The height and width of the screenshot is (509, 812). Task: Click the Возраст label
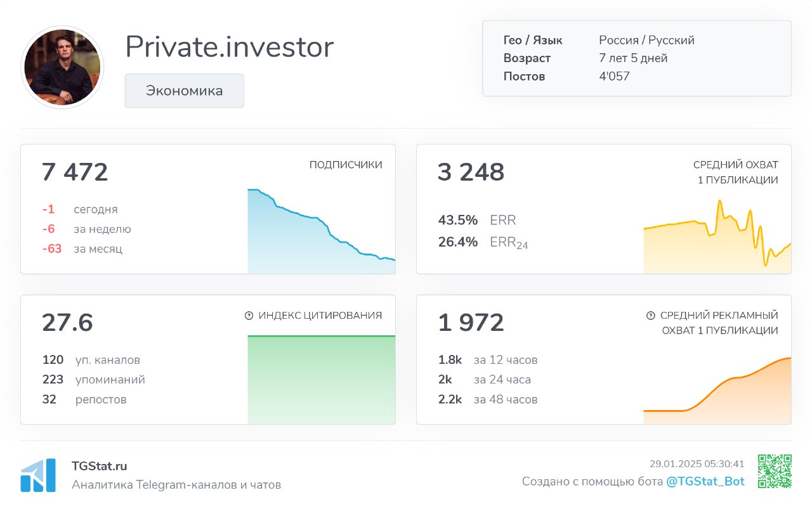click(527, 58)
